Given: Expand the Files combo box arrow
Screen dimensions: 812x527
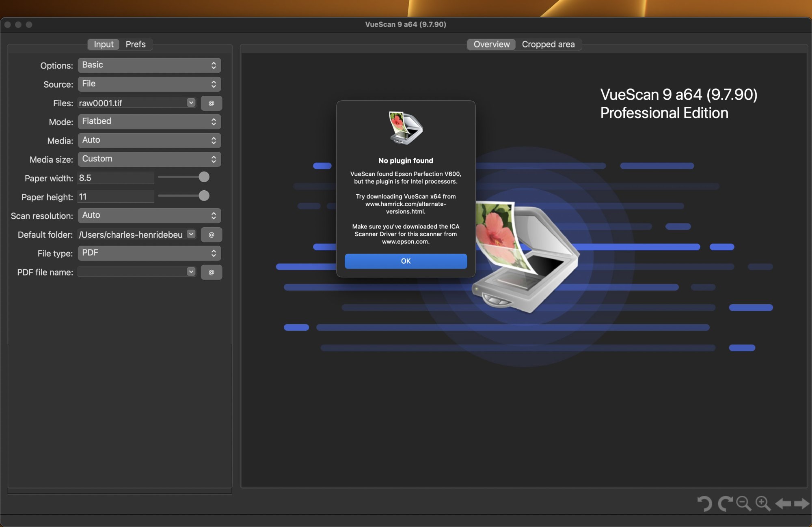Looking at the screenshot, I should coord(191,103).
